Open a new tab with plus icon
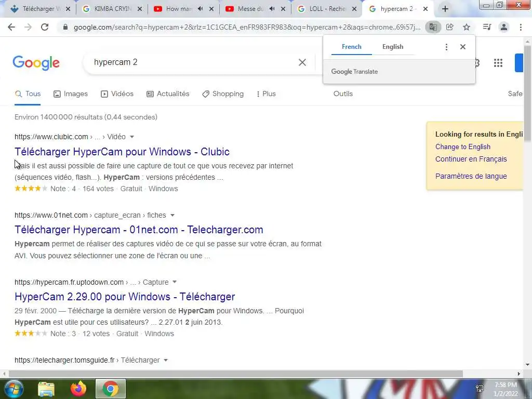 pos(445,9)
